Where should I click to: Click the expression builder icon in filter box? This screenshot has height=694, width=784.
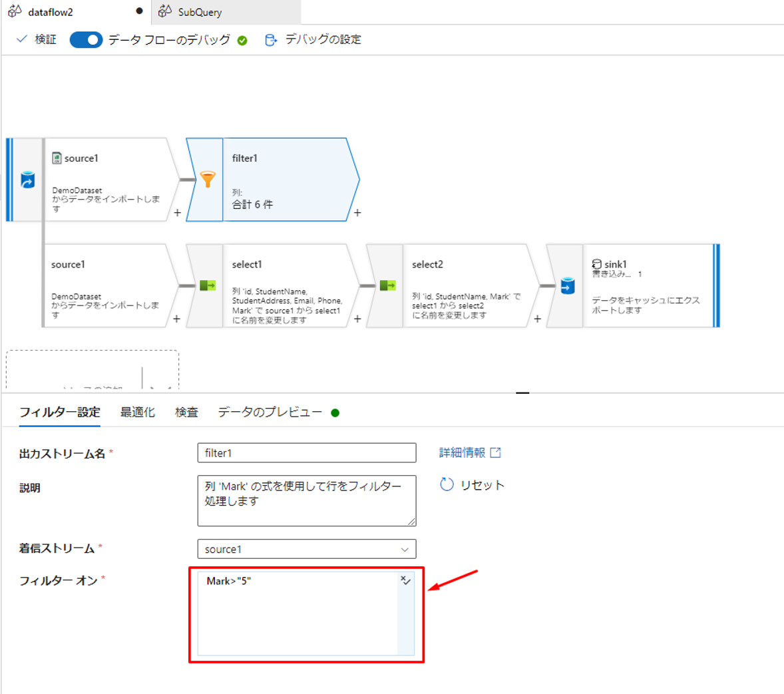coord(405,580)
